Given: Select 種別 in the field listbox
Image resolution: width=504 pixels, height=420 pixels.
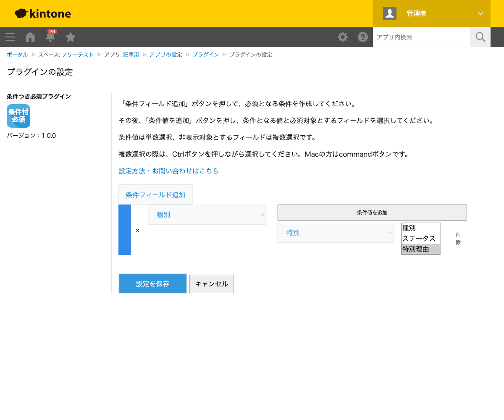Looking at the screenshot, I should (x=421, y=228).
